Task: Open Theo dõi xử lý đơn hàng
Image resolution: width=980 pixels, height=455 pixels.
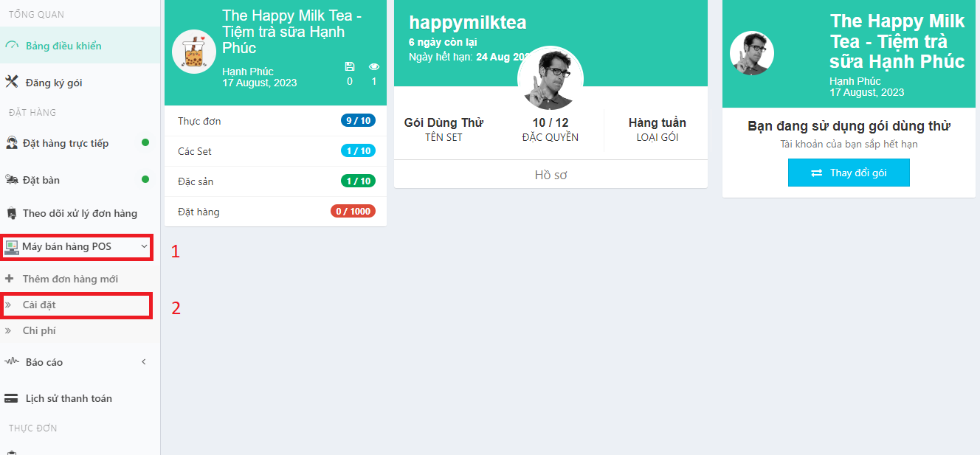Action: (x=80, y=213)
